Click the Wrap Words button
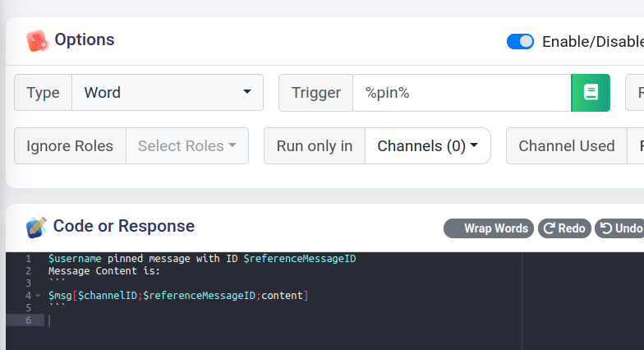The width and height of the screenshot is (644, 350). point(488,228)
